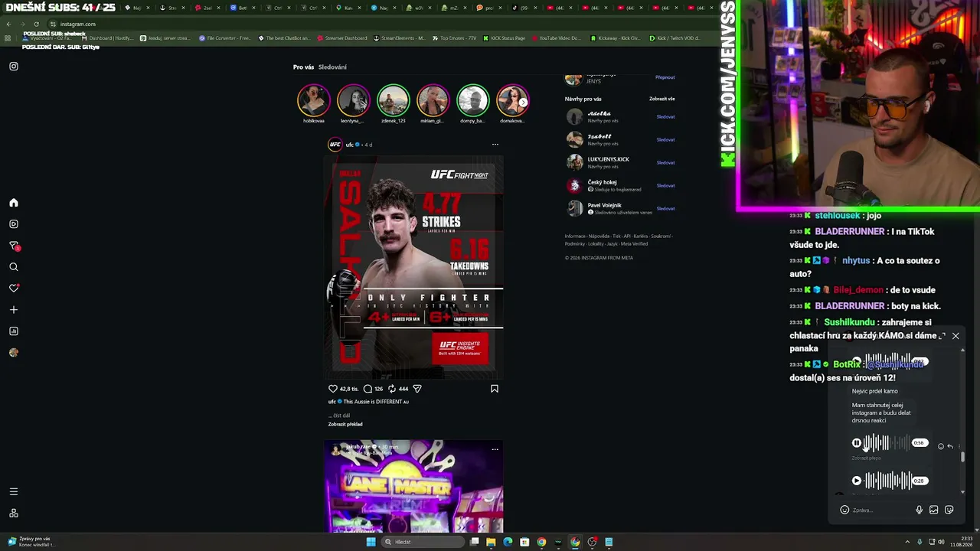Image resolution: width=980 pixels, height=551 pixels.
Task: Open the Dashboard icon in sidebar
Action: coord(14,331)
